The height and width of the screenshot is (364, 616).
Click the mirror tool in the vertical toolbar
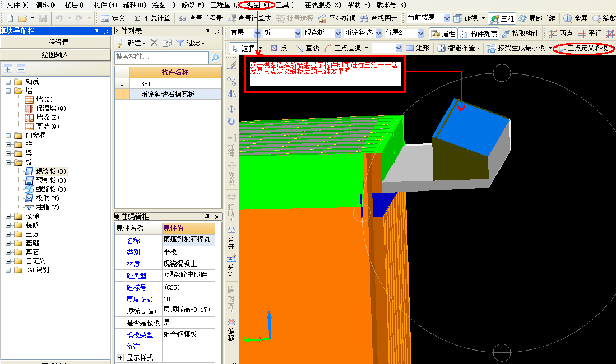pyautogui.click(x=231, y=94)
